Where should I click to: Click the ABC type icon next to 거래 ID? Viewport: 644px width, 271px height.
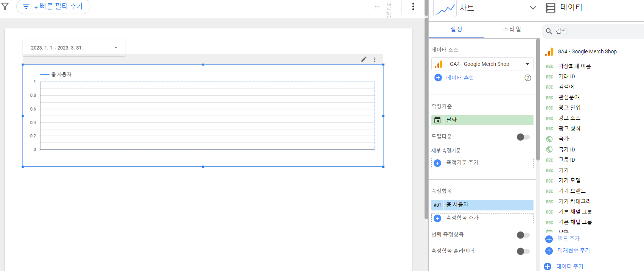click(x=549, y=77)
